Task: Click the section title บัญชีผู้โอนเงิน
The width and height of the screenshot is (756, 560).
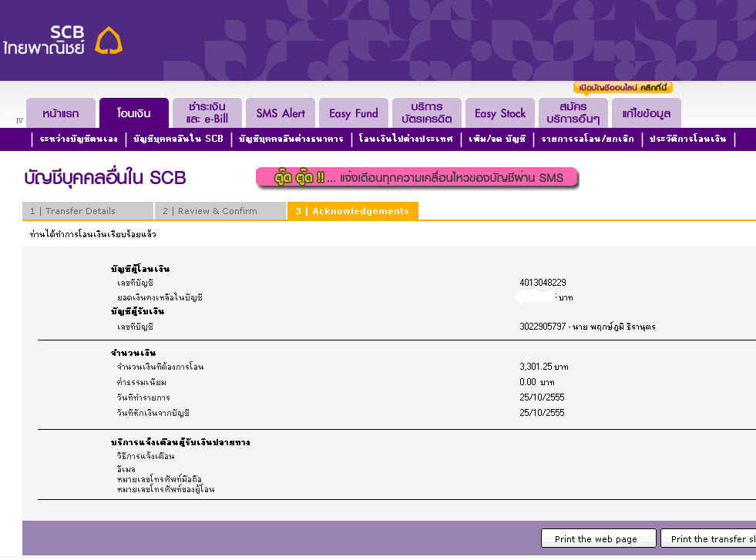Action: click(x=140, y=269)
